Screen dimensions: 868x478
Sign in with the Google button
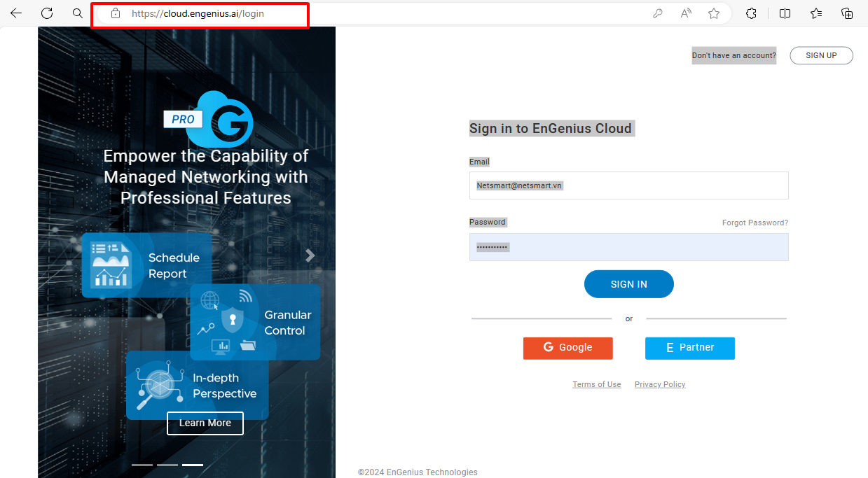point(568,348)
